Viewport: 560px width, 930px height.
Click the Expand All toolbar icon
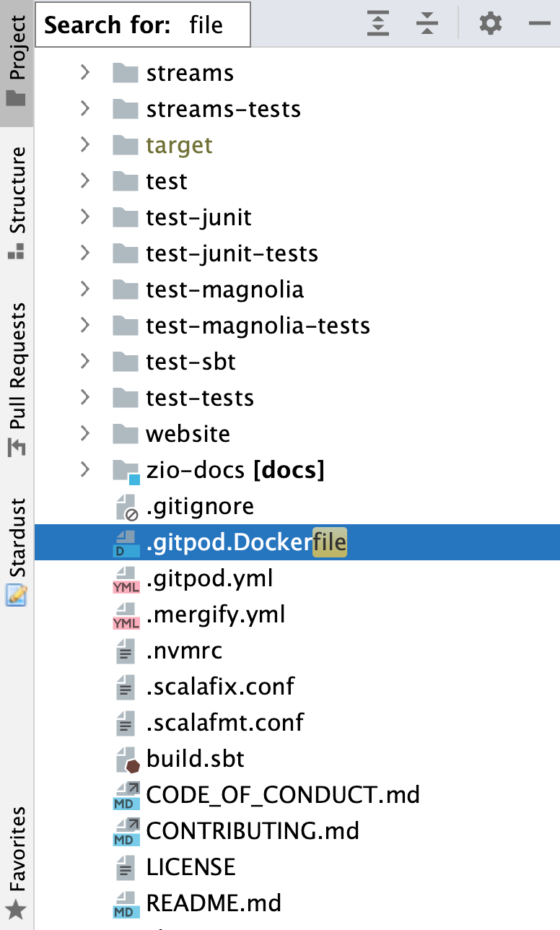pos(378,25)
